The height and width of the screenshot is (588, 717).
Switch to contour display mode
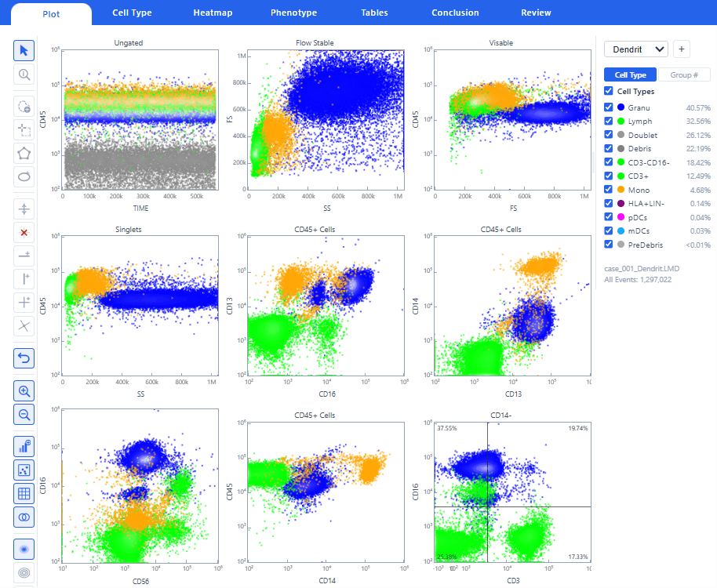click(x=24, y=572)
